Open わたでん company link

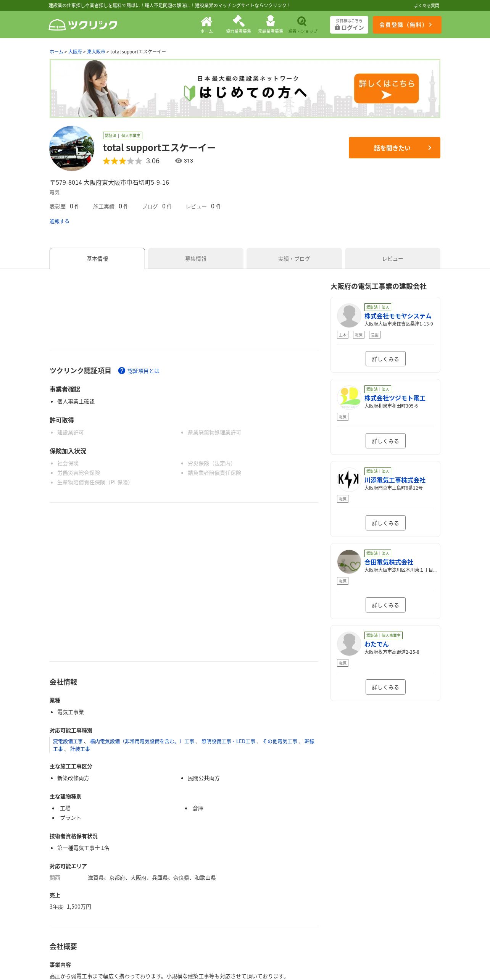376,644
